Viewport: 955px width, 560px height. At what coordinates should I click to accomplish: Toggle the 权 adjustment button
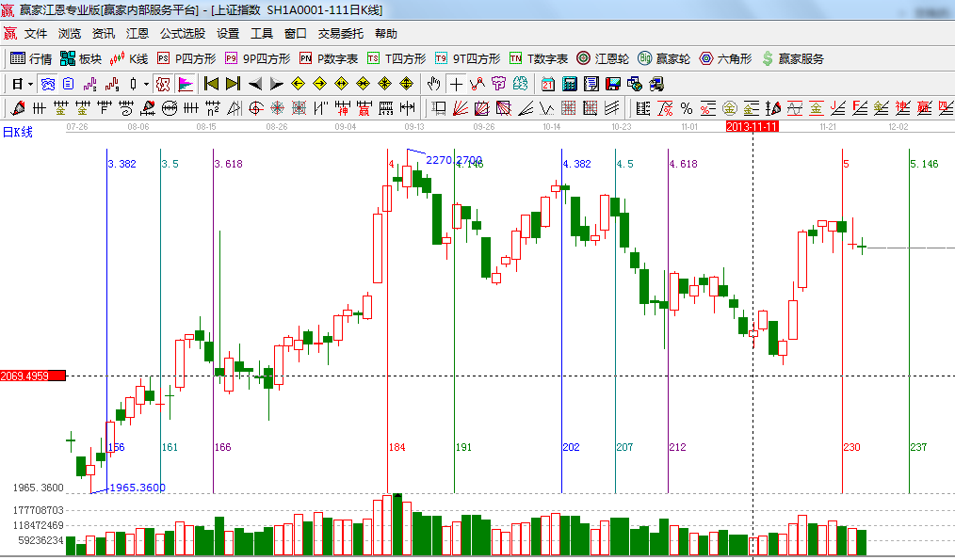[162, 84]
